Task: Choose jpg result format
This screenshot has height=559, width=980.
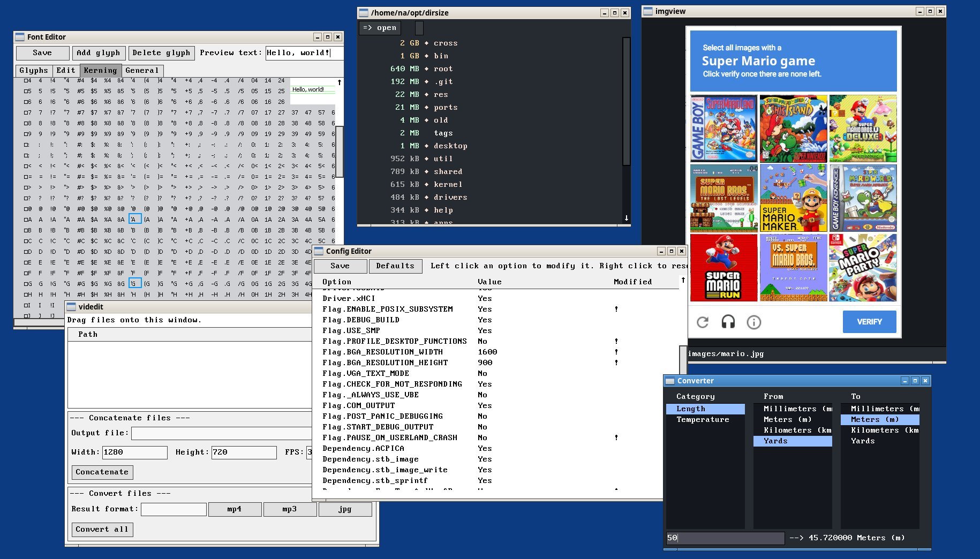Action: click(x=345, y=509)
